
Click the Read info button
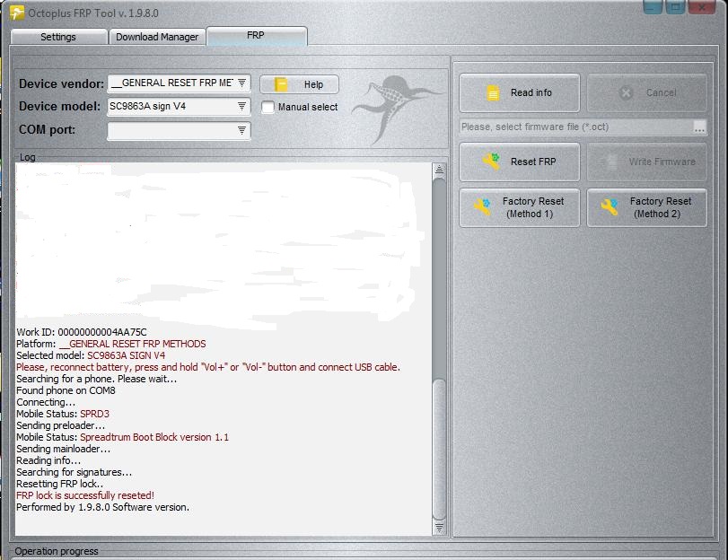[520, 92]
